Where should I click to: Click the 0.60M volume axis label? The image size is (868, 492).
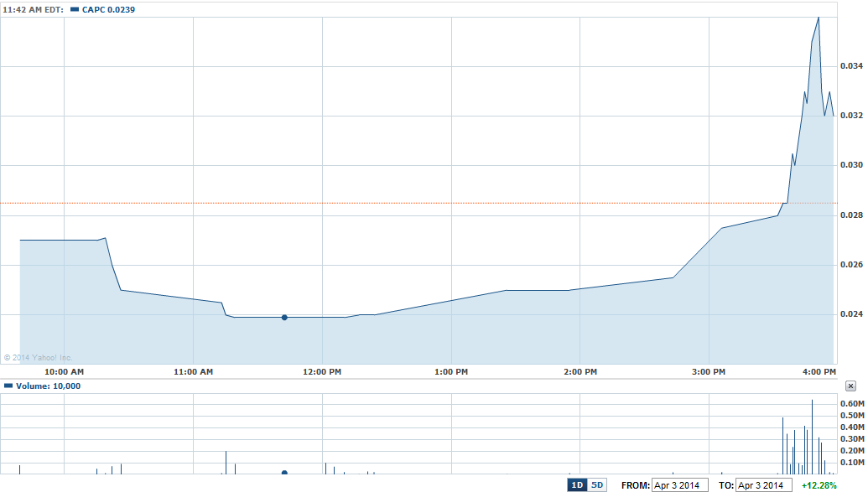pos(853,403)
